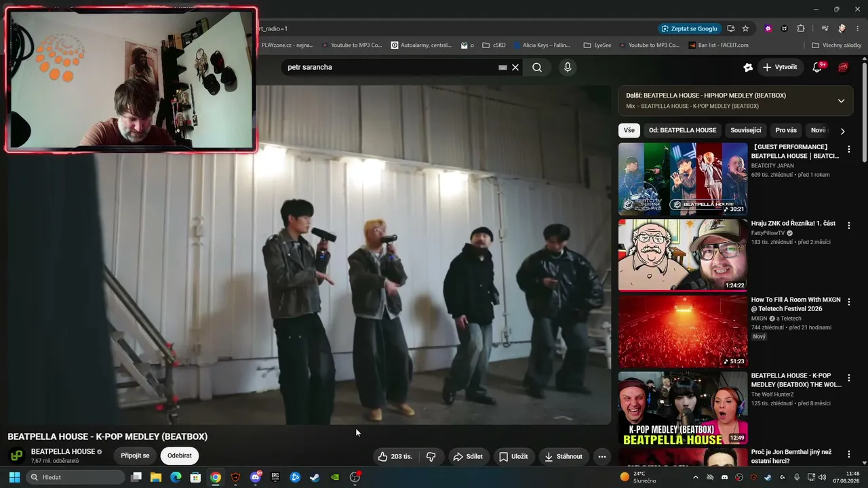The height and width of the screenshot is (488, 868).
Task: Click the taskbar Hledat search box
Action: 75,477
